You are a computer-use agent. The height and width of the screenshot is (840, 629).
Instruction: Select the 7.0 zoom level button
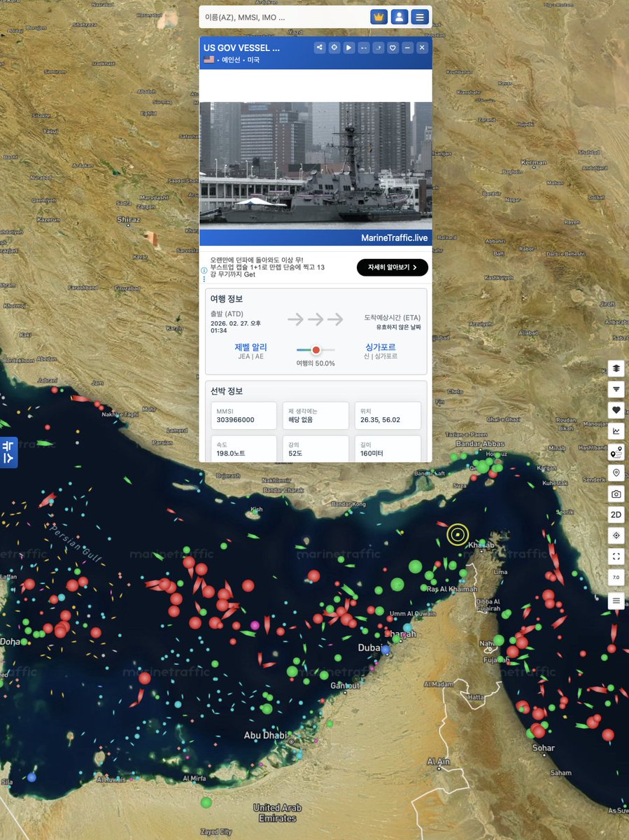pos(616,578)
